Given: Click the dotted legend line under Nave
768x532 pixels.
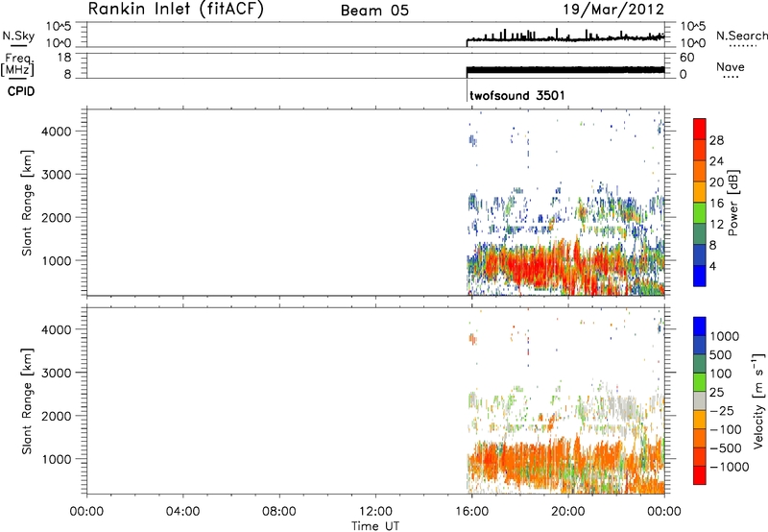Looking at the screenshot, I should (x=732, y=78).
